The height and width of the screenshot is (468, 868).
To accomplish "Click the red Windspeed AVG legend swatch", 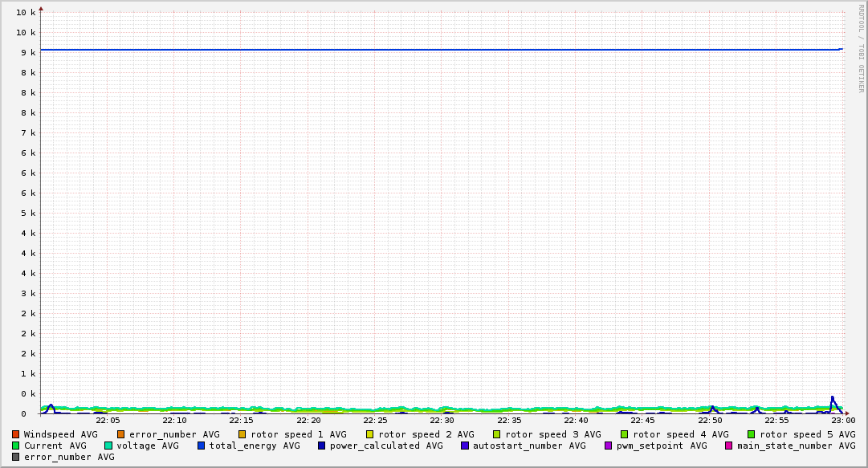I will 16,434.
